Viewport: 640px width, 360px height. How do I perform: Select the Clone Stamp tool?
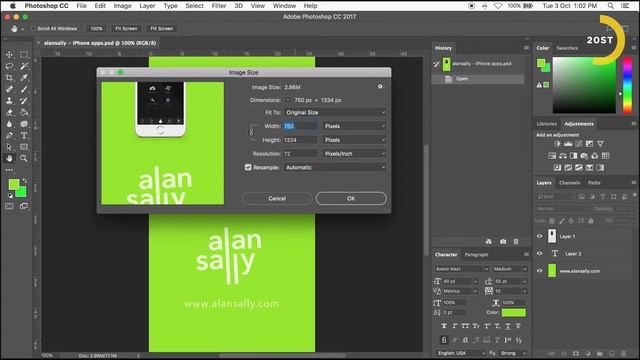pyautogui.click(x=9, y=100)
